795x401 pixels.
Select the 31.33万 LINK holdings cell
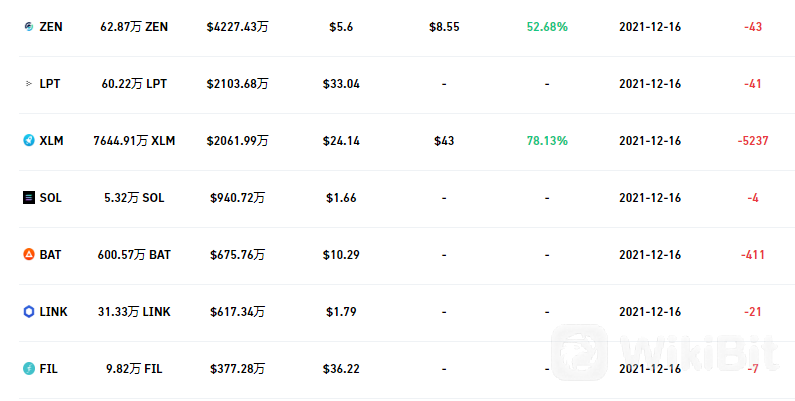pyautogui.click(x=134, y=312)
